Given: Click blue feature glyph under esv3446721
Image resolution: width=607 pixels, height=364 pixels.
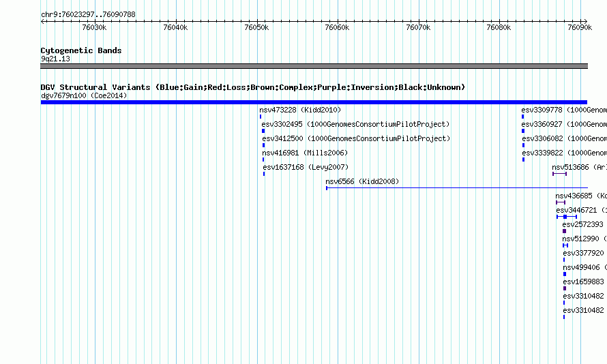Looking at the screenshot, I should [567, 217].
